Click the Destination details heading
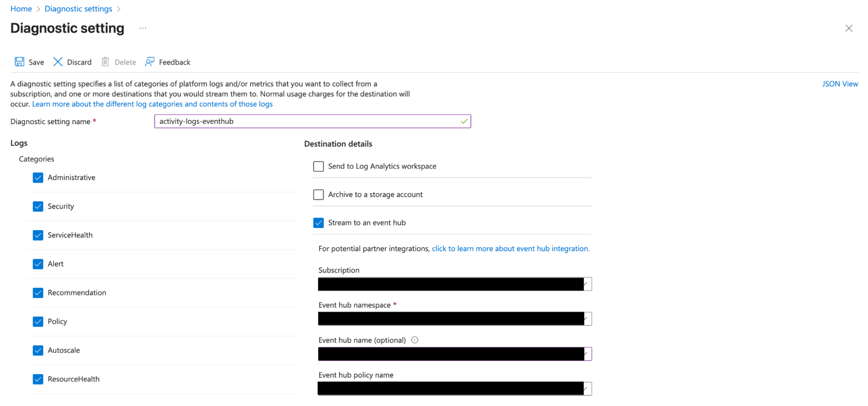The height and width of the screenshot is (406, 868). 338,144
